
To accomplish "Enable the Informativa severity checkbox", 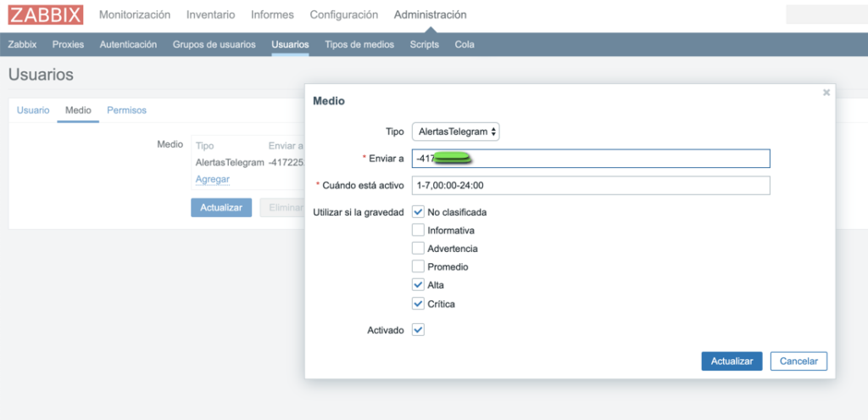I will pos(418,230).
